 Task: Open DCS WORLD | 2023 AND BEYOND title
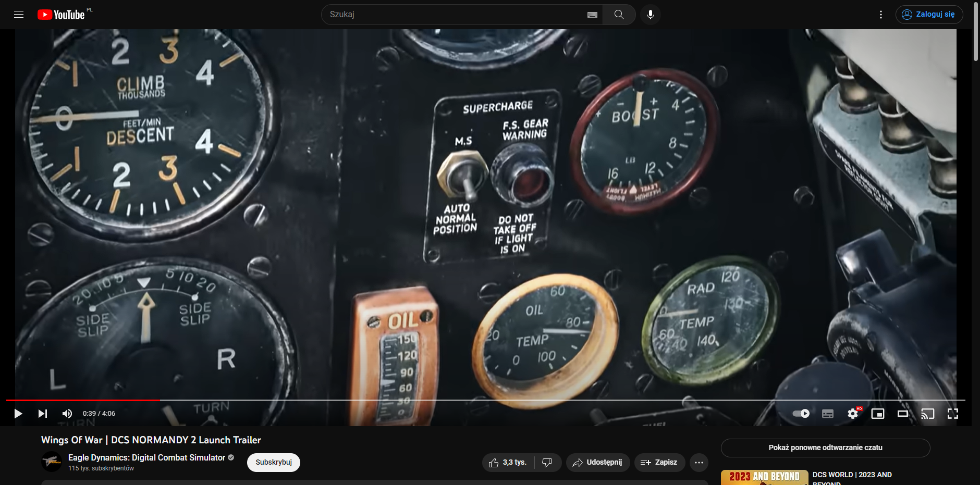click(852, 478)
